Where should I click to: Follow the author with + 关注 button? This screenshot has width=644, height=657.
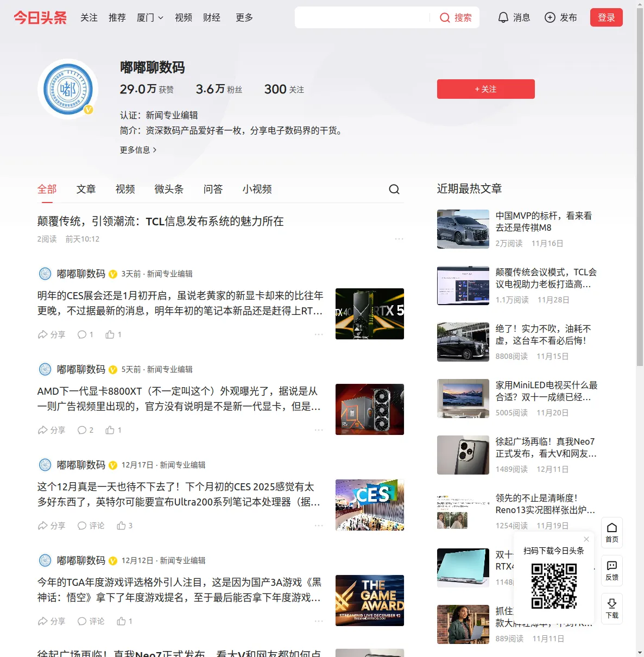(x=486, y=89)
